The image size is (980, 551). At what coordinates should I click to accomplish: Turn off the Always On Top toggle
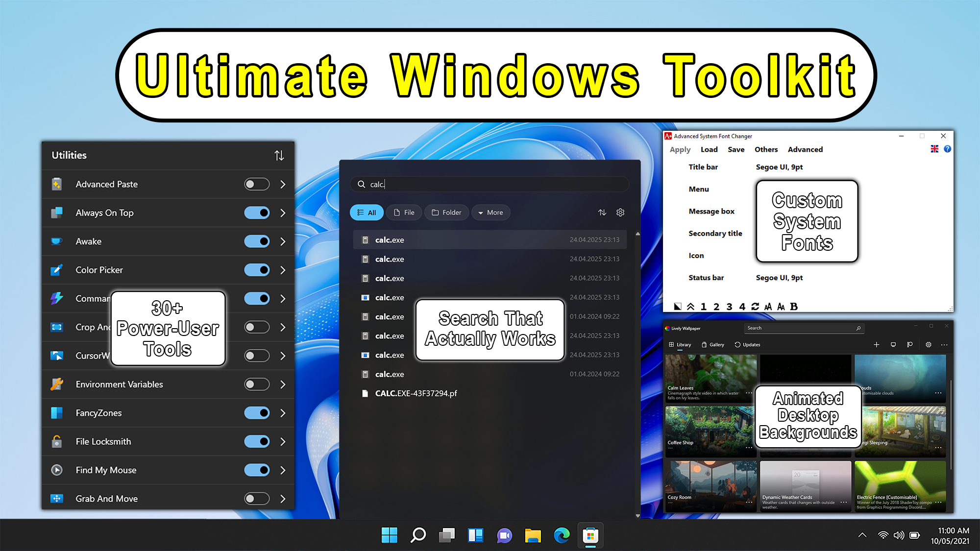point(257,213)
